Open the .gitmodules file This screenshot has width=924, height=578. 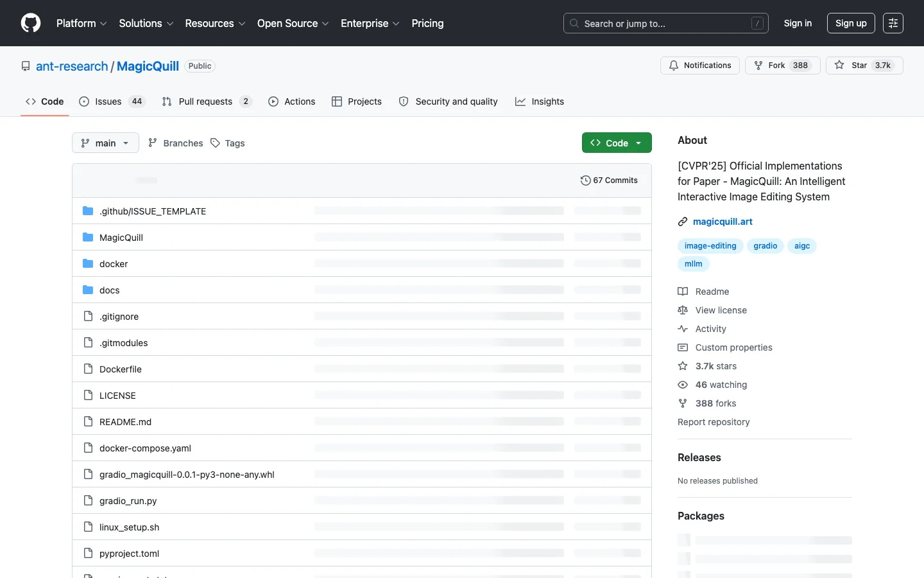pyautogui.click(x=124, y=343)
